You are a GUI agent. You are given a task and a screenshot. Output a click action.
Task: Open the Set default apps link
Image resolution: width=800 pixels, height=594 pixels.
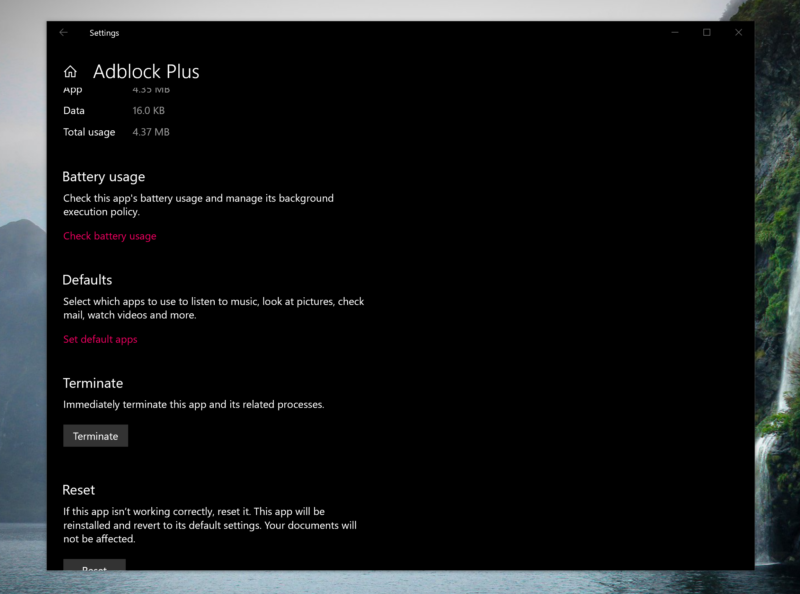tap(100, 339)
